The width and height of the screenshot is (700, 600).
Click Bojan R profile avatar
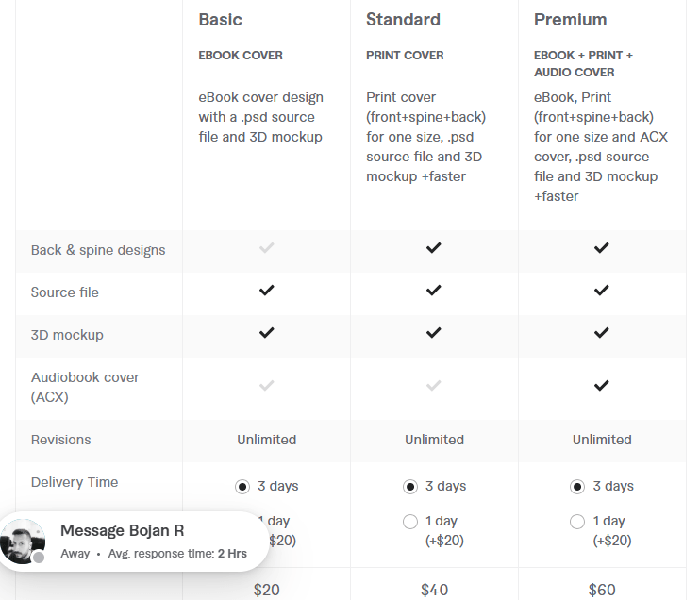point(23,542)
